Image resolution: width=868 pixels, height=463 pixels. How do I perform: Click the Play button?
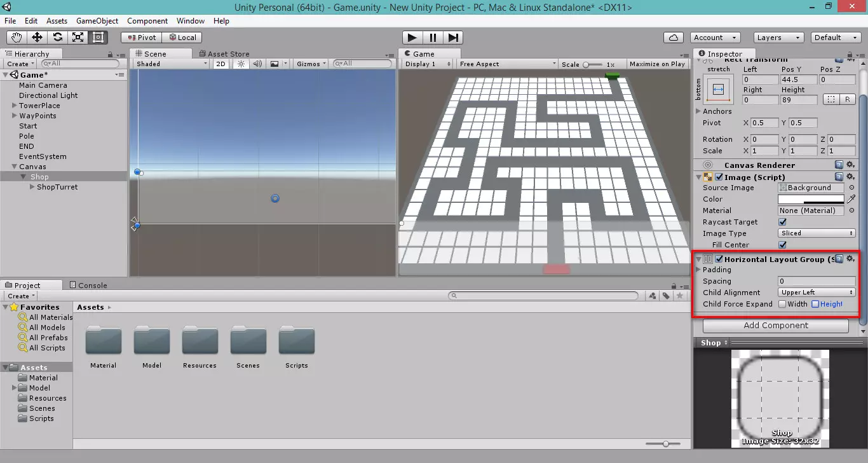tap(412, 38)
